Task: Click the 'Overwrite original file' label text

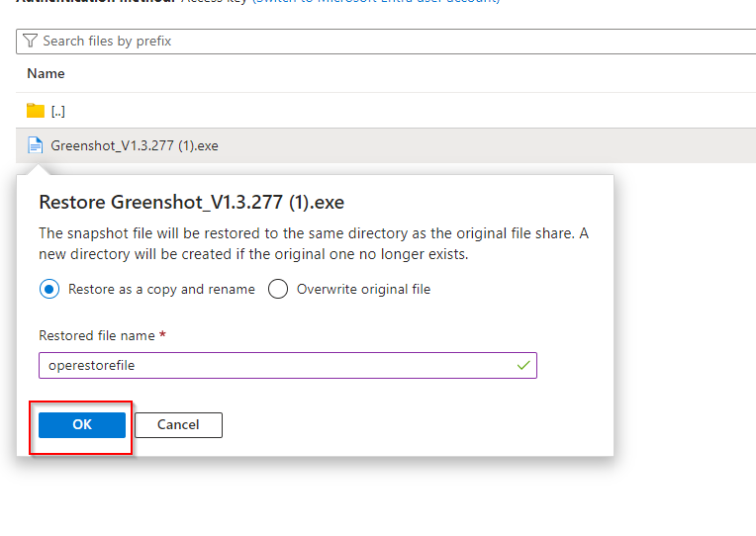Action: 363,290
